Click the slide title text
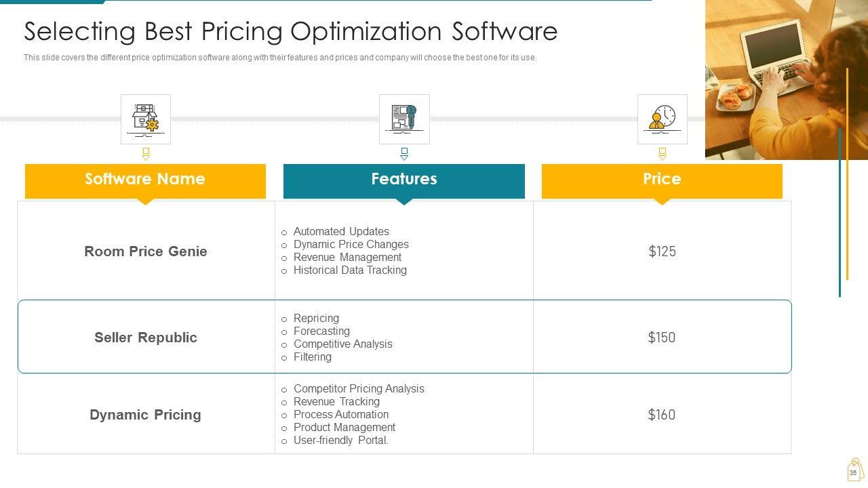Viewport: 868px width, 488px height. point(290,32)
